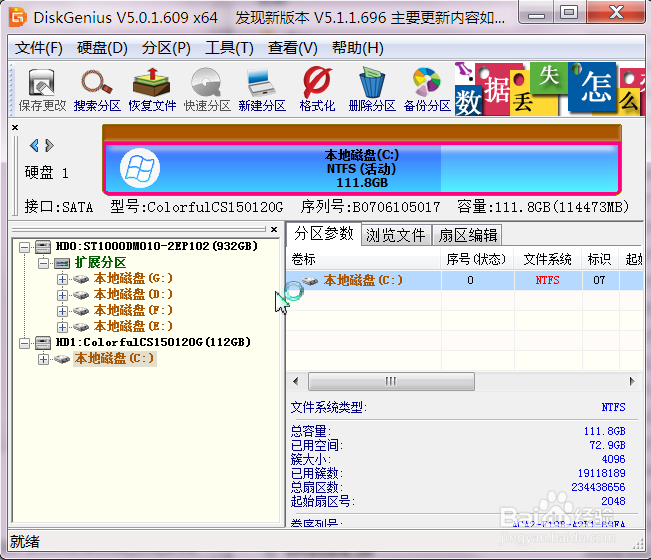Image resolution: width=651 pixels, height=560 pixels.
Task: Expand the 本地磁盘(G:) node
Action: (62, 279)
